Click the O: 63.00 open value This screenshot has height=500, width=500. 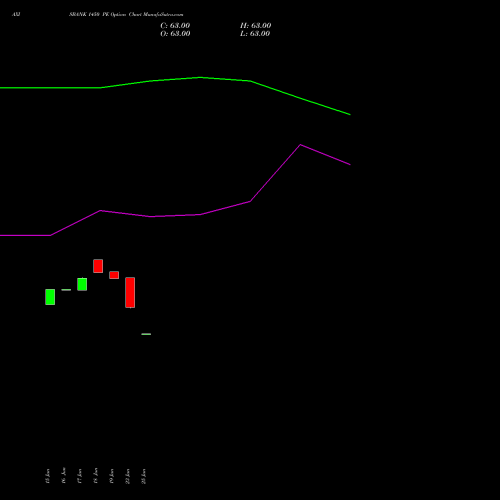(175, 34)
